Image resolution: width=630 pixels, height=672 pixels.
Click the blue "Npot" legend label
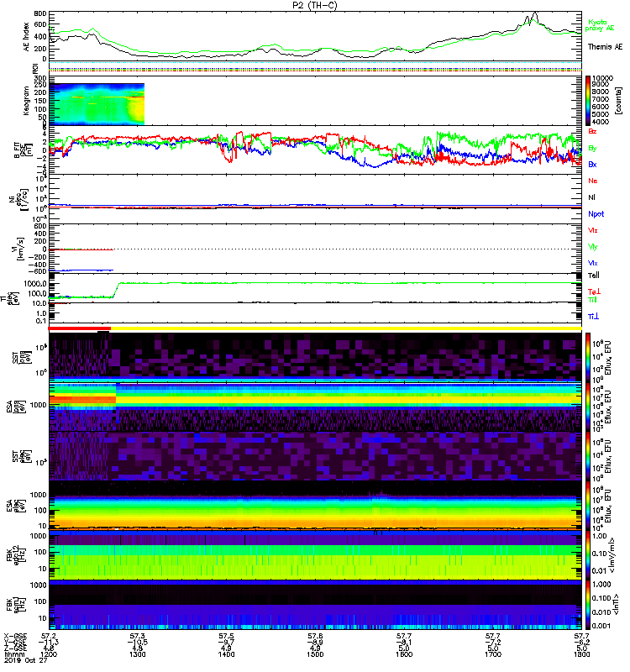pyautogui.click(x=596, y=214)
